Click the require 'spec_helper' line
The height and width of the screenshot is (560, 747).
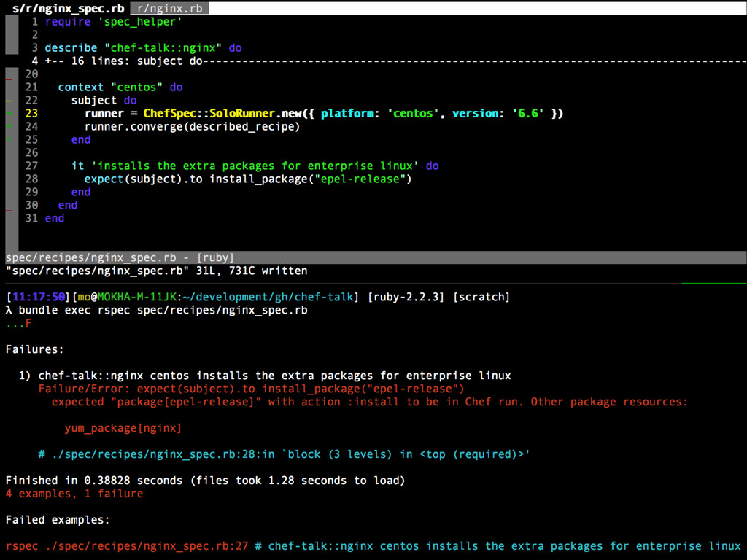coord(113,21)
